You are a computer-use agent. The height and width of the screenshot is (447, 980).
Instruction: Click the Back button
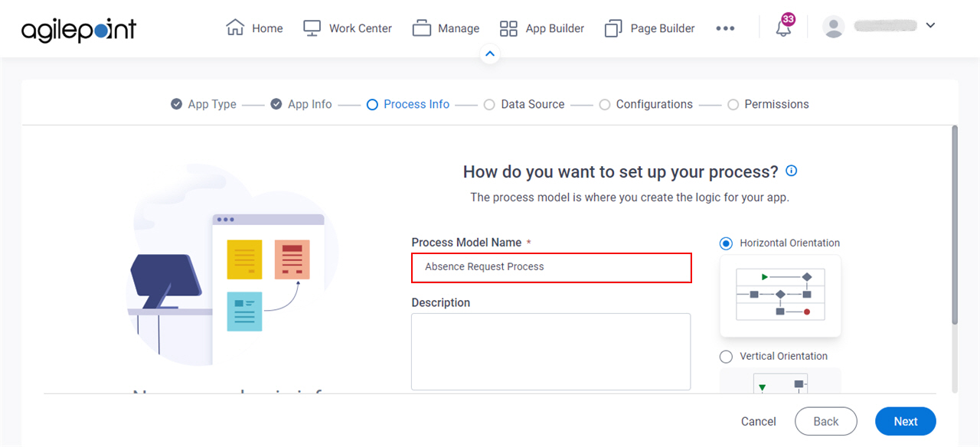[x=826, y=422]
